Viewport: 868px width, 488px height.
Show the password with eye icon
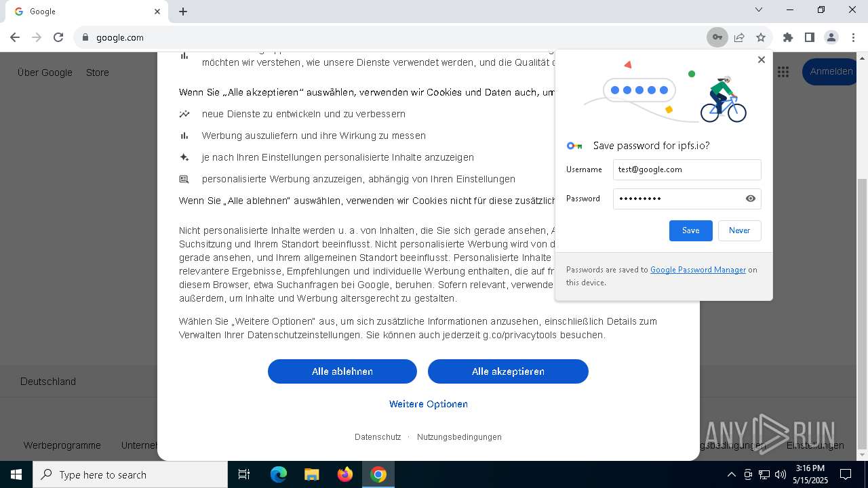751,199
